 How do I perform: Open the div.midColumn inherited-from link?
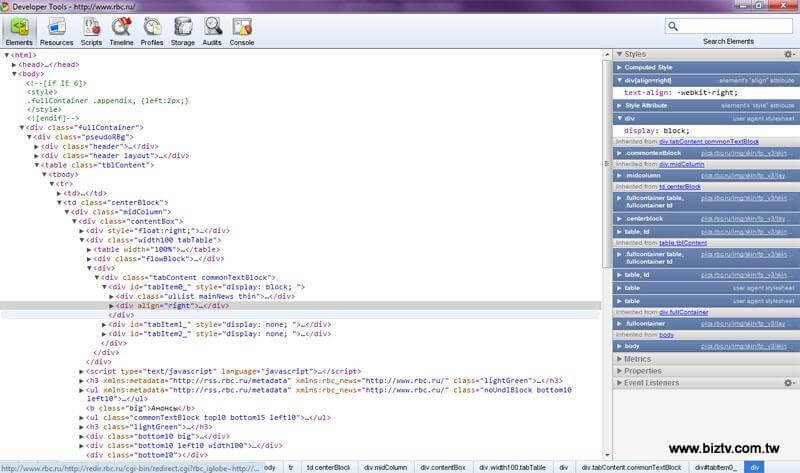click(682, 164)
